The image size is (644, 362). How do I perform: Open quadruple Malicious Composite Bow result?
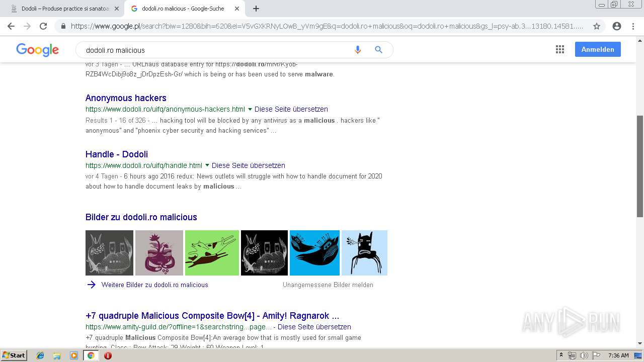click(212, 316)
